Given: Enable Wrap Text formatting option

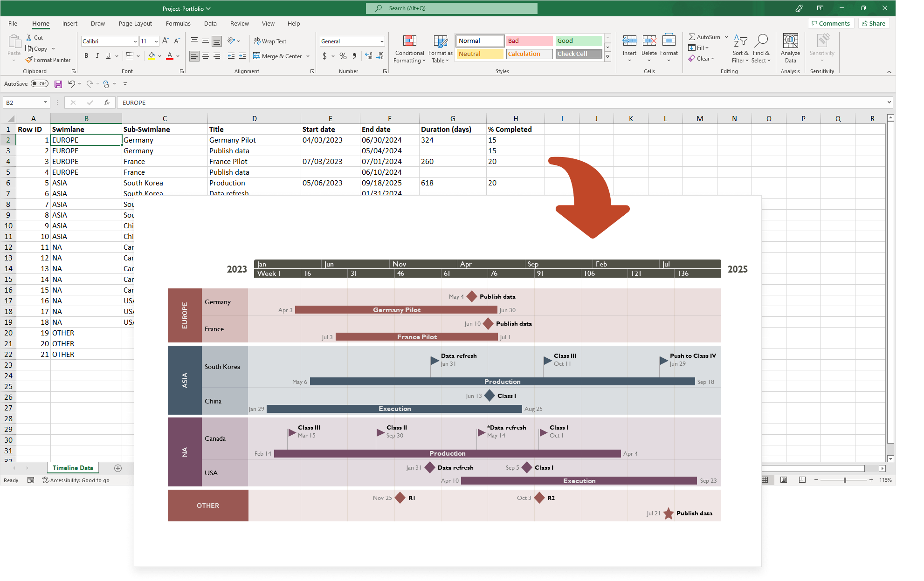Looking at the screenshot, I should [x=273, y=41].
